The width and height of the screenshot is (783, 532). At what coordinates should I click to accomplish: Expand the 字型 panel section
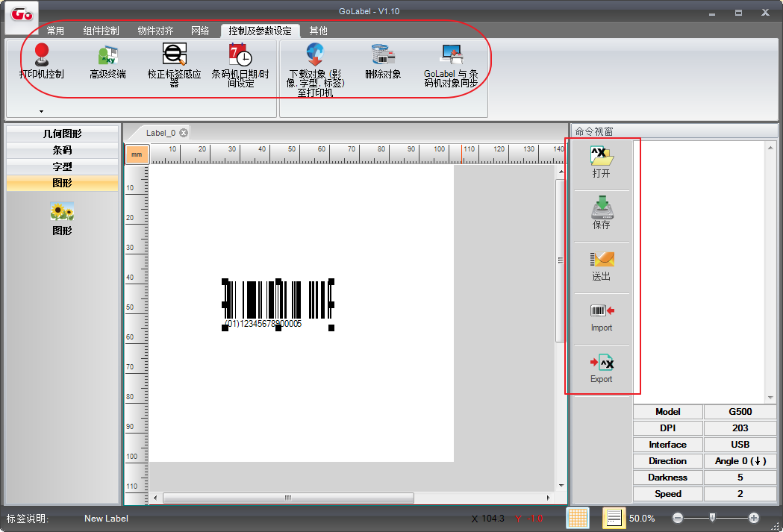63,166
